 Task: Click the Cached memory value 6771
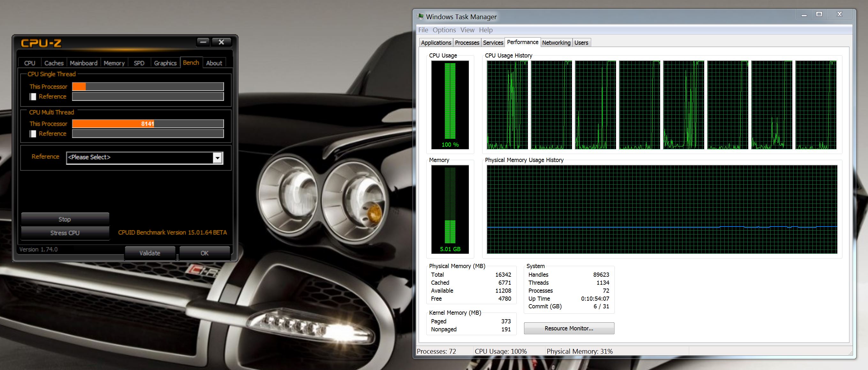pos(505,283)
